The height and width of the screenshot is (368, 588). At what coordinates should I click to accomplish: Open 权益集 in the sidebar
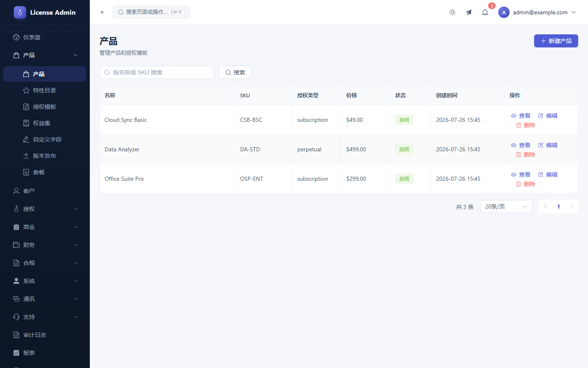(45, 123)
